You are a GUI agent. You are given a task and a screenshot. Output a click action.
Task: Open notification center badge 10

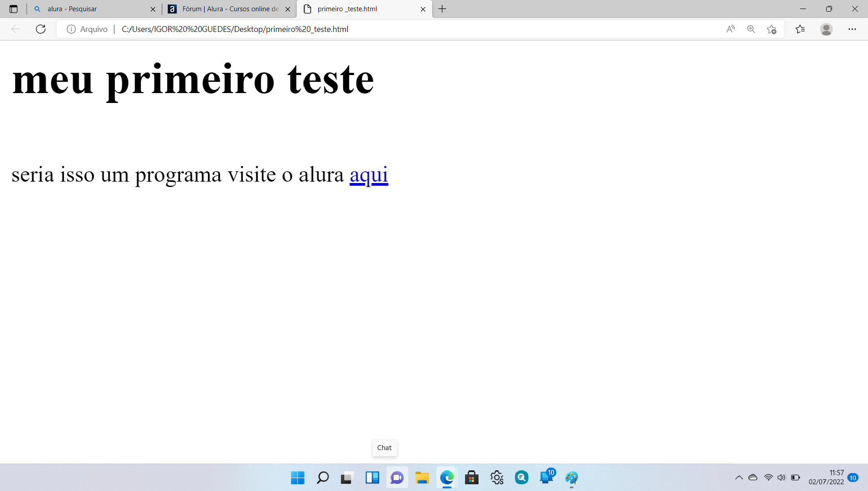(x=853, y=478)
